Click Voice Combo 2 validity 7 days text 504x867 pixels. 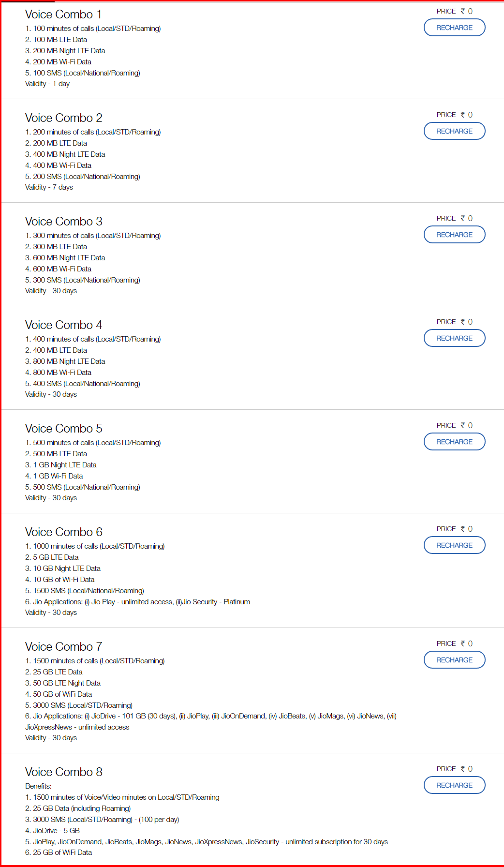click(x=49, y=187)
